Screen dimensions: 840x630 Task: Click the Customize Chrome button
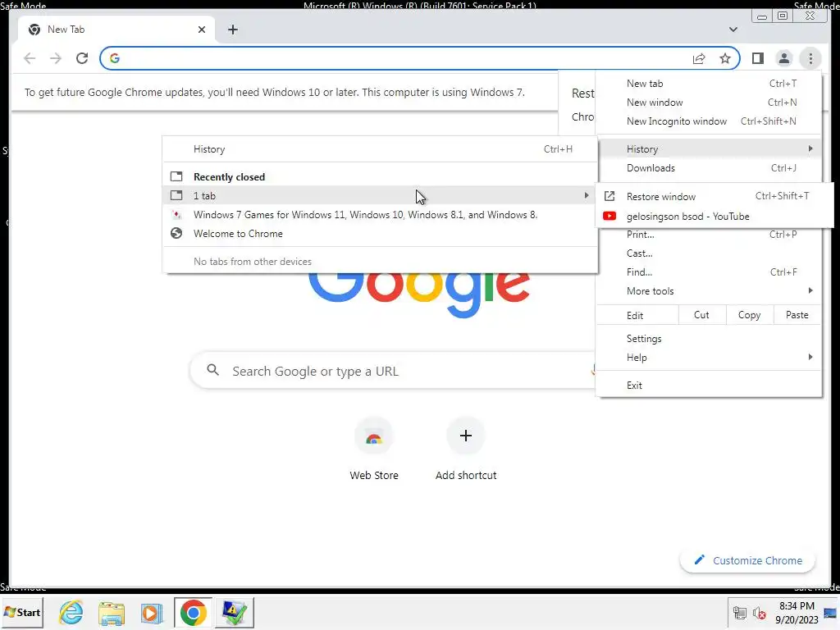(x=747, y=560)
